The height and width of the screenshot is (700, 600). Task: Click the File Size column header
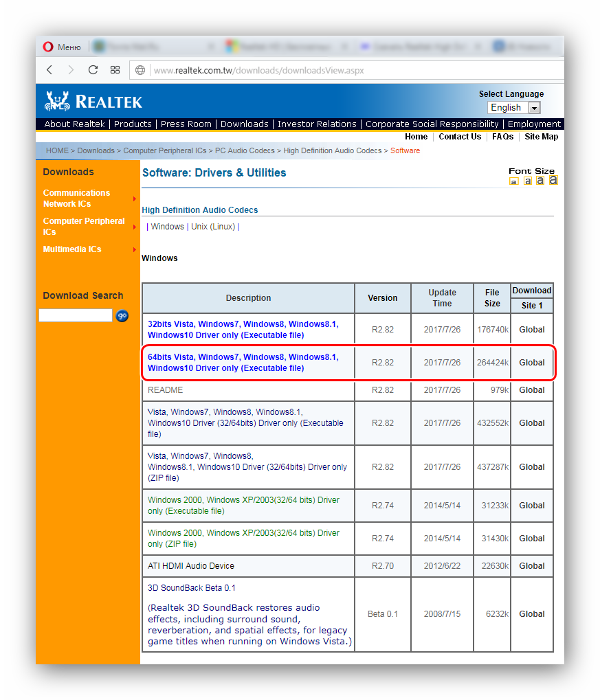[x=492, y=297]
